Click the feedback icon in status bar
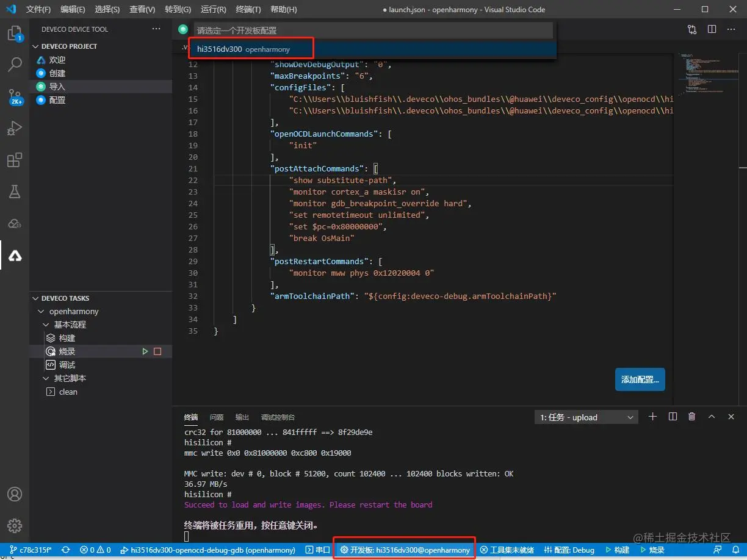Image resolution: width=747 pixels, height=560 pixels. point(718,550)
